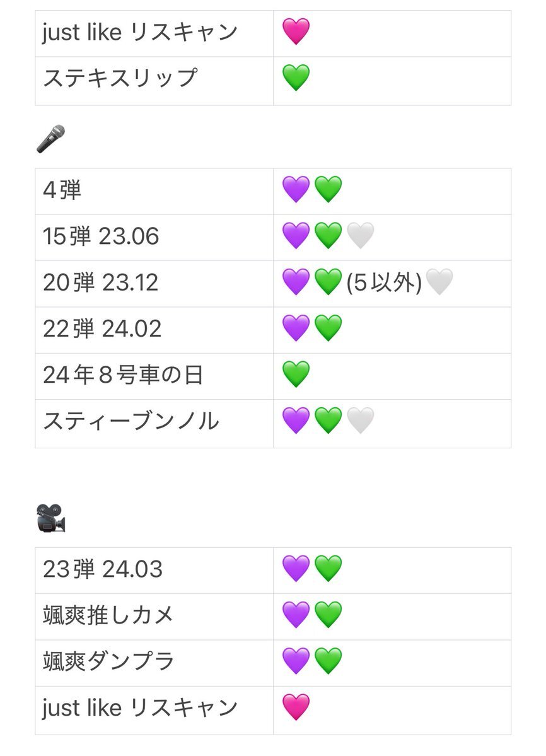
Task: Click the purple heart in the 4弾 row
Action: pos(296,190)
